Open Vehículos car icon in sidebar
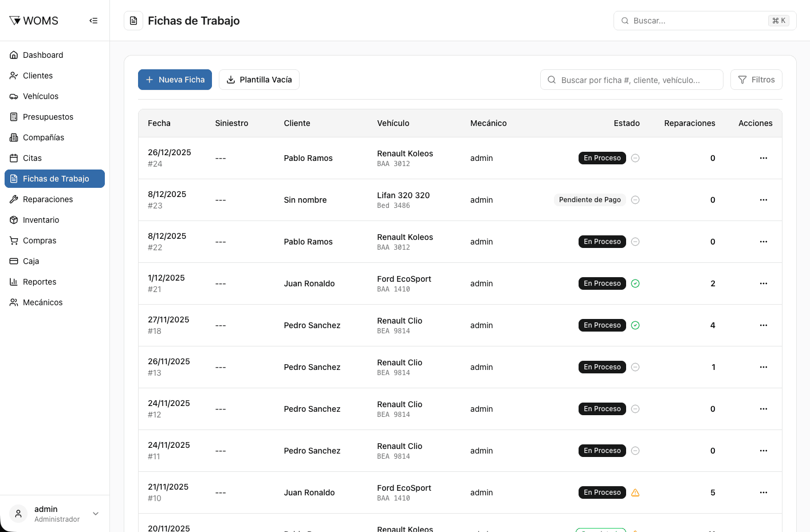The image size is (810, 532). [14, 96]
